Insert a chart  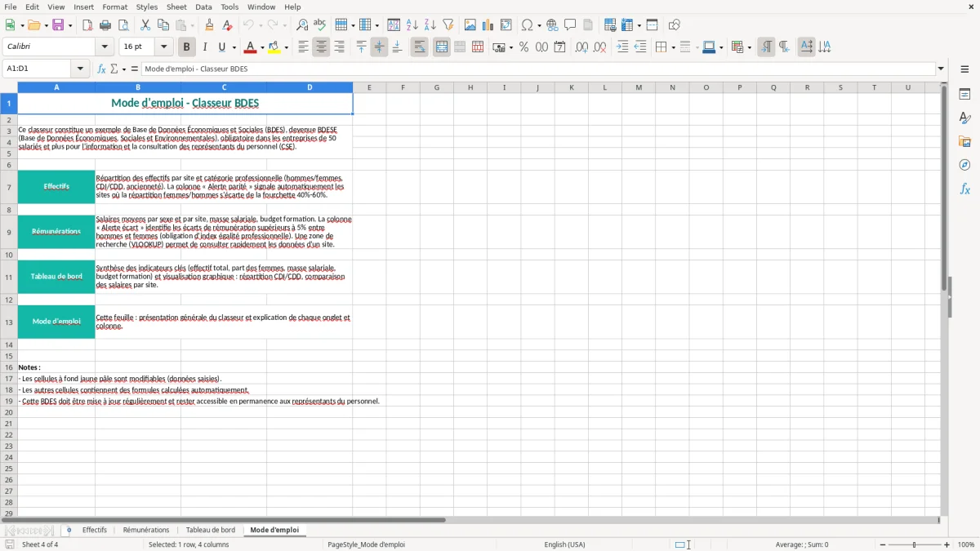(488, 25)
